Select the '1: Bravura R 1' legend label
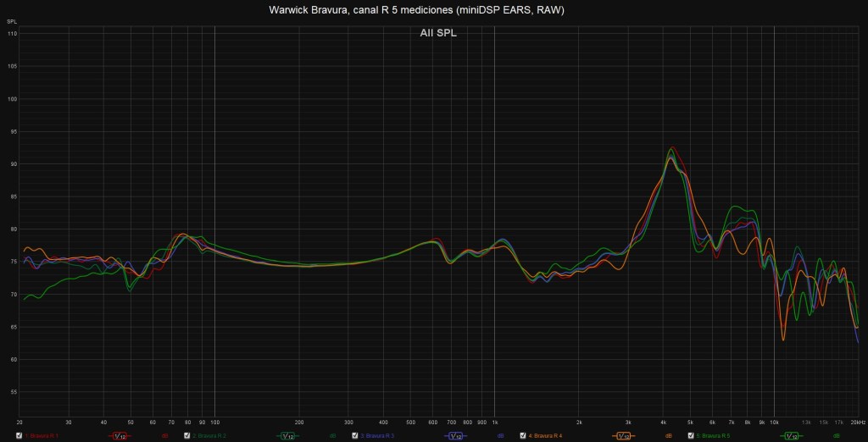The width and height of the screenshot is (868, 442). click(x=43, y=436)
